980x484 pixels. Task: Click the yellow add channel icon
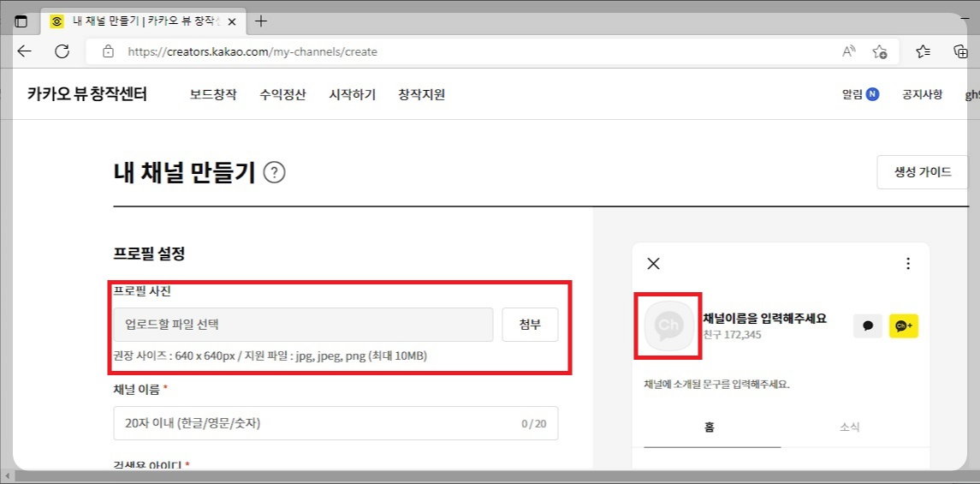pyautogui.click(x=903, y=326)
